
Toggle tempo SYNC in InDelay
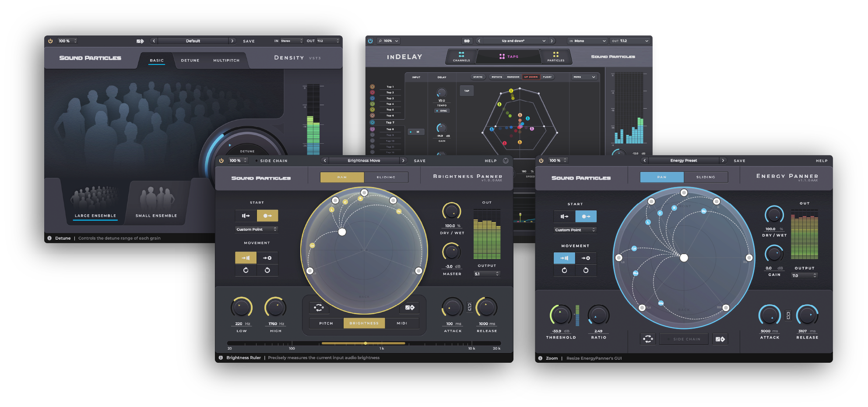coord(442,111)
